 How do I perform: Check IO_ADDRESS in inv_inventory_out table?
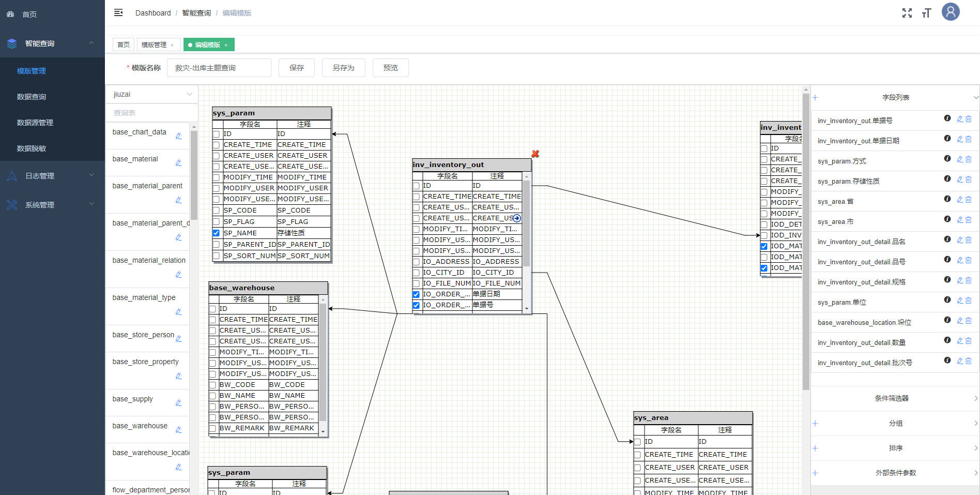coord(416,262)
